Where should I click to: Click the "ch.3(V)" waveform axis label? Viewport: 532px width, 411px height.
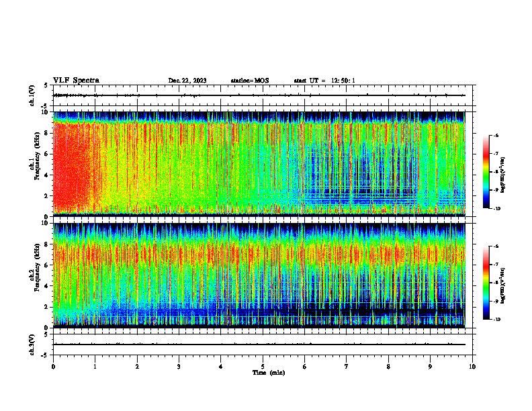pos(32,345)
